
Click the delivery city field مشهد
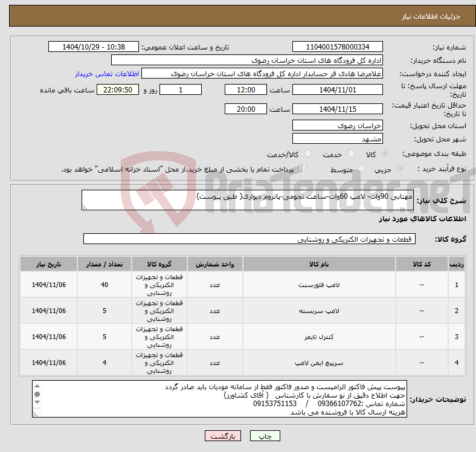click(x=338, y=138)
